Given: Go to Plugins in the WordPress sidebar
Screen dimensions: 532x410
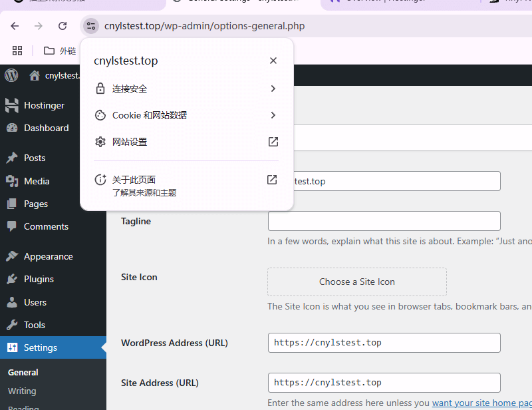Looking at the screenshot, I should point(39,279).
